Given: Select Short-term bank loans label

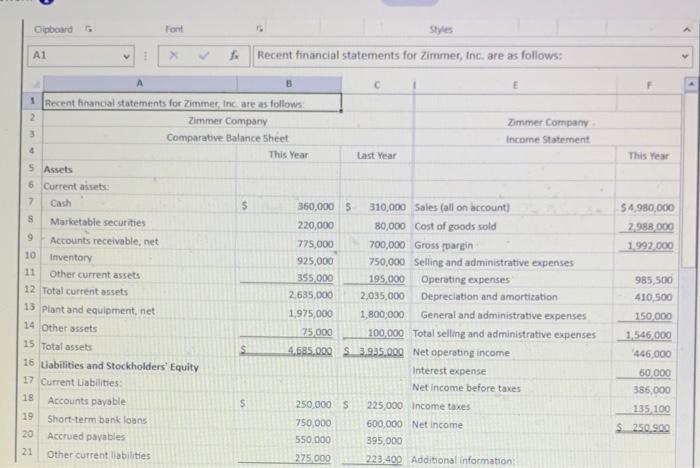Looking at the screenshot, I should pos(97,420).
